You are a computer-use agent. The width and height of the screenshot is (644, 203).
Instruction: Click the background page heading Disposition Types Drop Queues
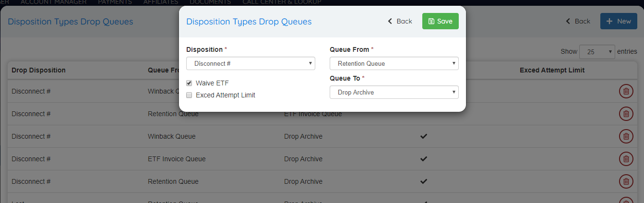(x=71, y=22)
